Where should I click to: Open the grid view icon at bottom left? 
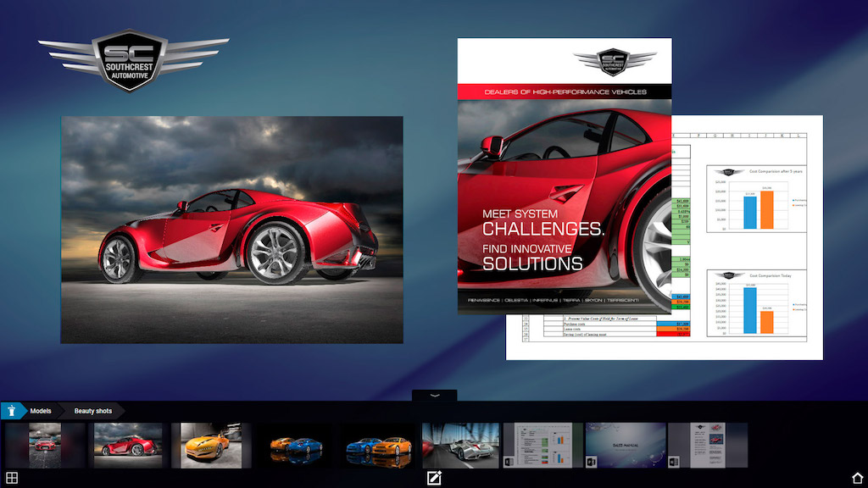point(12,478)
